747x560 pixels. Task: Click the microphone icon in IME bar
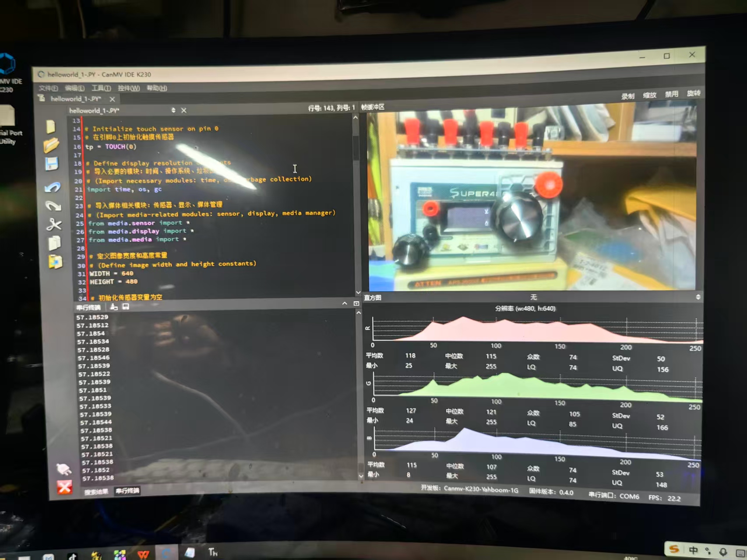723,552
